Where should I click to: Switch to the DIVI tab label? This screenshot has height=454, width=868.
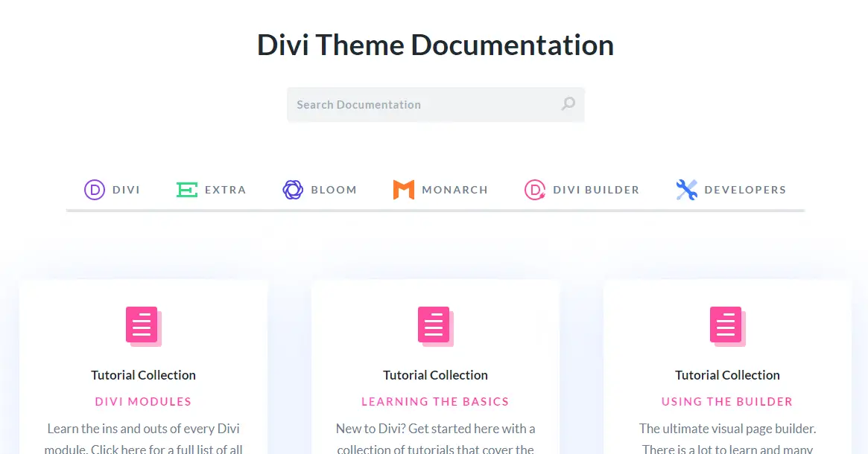tap(126, 190)
